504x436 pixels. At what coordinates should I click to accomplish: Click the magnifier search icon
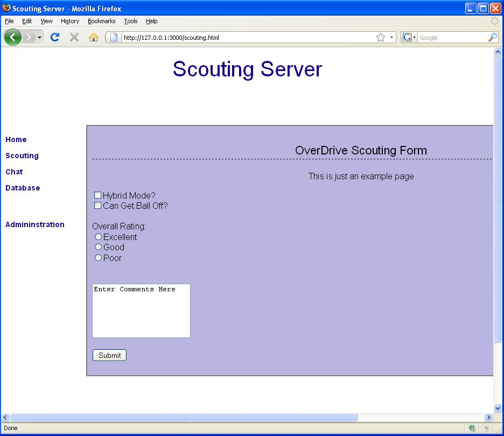tap(493, 37)
